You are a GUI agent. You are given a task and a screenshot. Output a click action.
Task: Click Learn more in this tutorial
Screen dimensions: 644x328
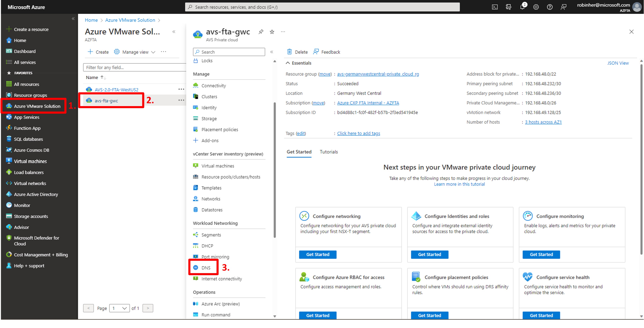[x=459, y=184]
